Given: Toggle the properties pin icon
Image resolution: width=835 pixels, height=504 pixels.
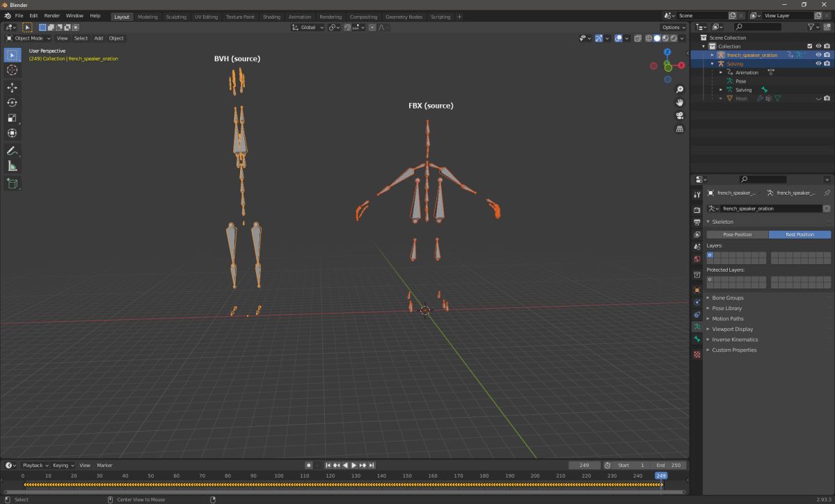Looking at the screenshot, I should [x=827, y=193].
